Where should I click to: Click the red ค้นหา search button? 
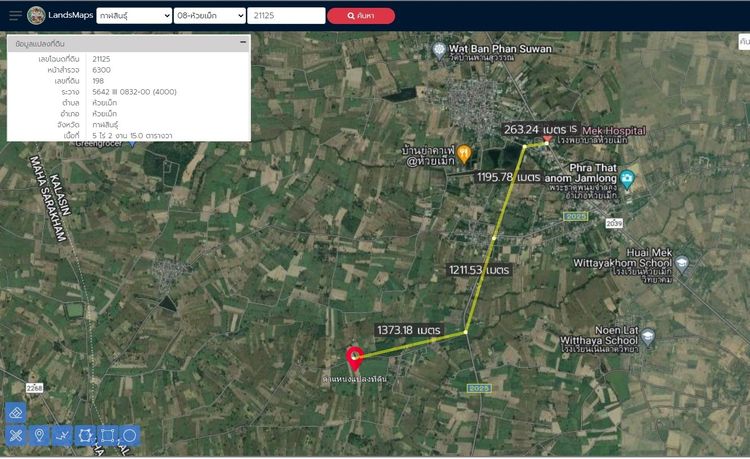[361, 16]
